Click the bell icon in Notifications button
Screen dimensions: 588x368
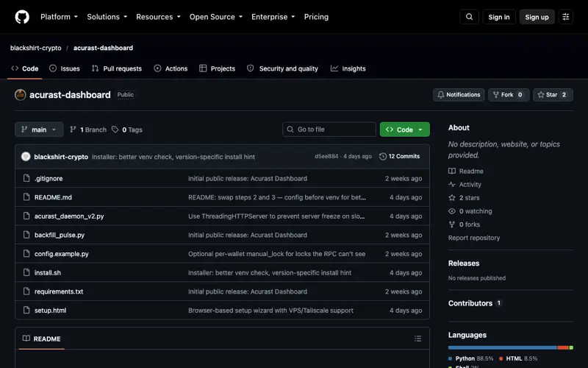coord(441,95)
